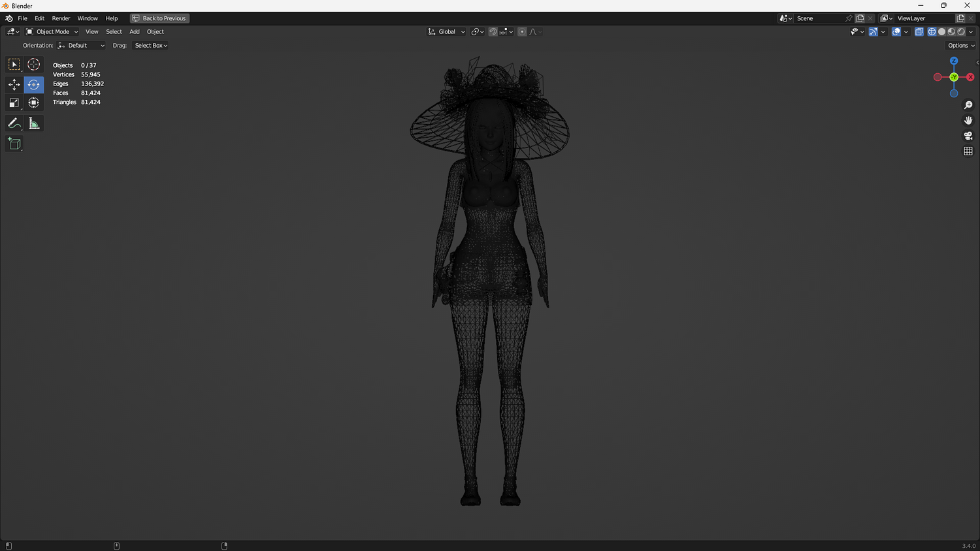Open the overlays options dropdown arrow

coord(906,32)
